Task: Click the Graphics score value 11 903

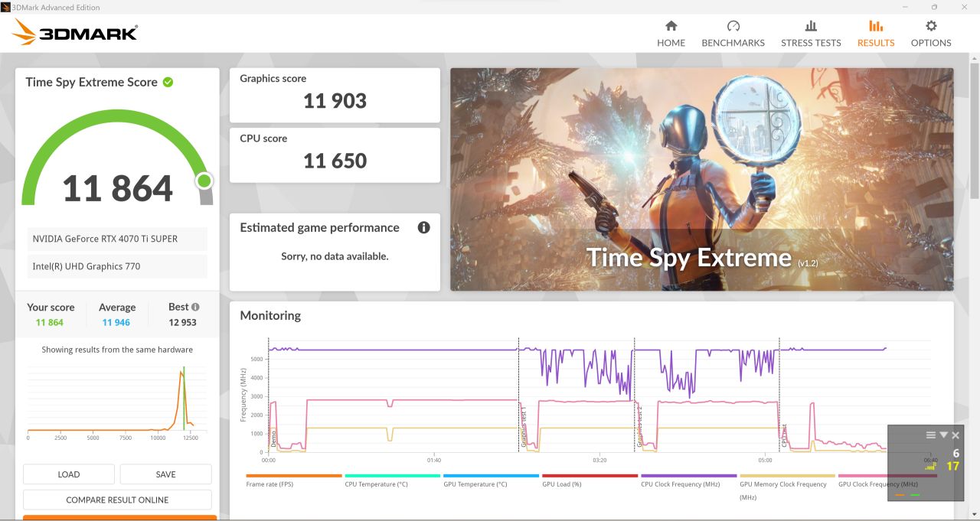Action: click(x=335, y=101)
